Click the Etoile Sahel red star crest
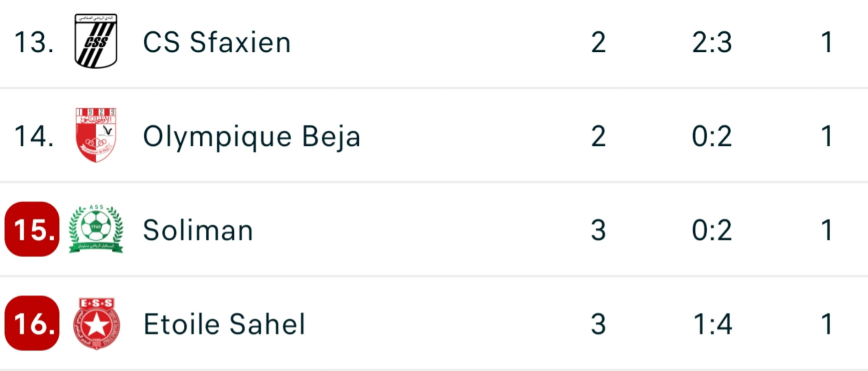This screenshot has width=868, height=371. (96, 323)
